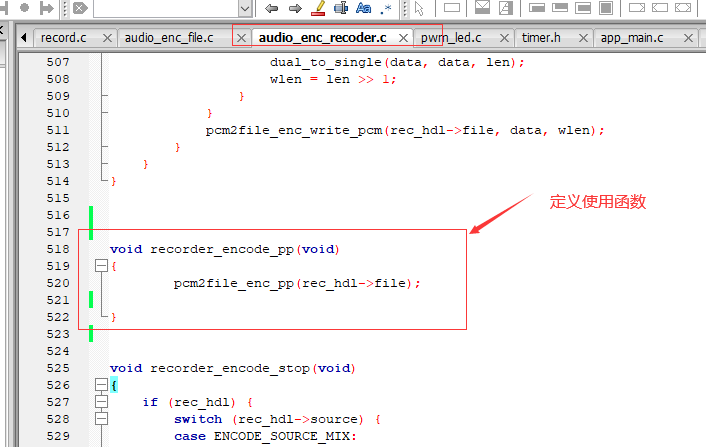Switch to app_main.c tab
This screenshot has height=447, width=706.
[x=632, y=38]
